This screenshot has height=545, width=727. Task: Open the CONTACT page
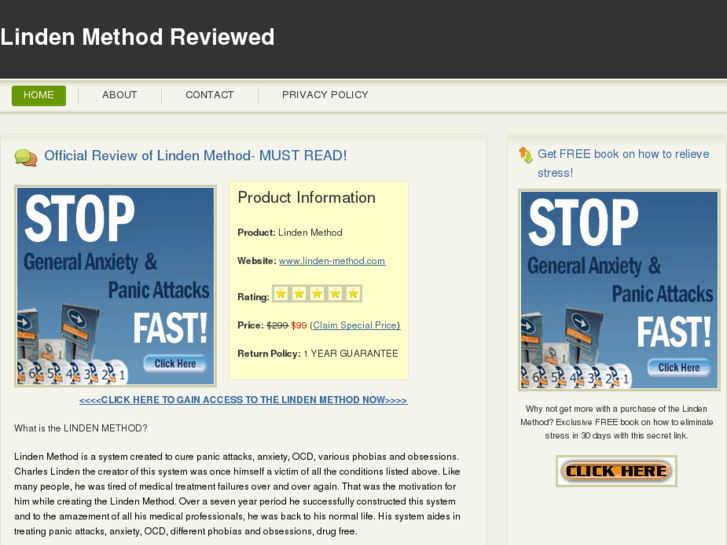click(210, 95)
